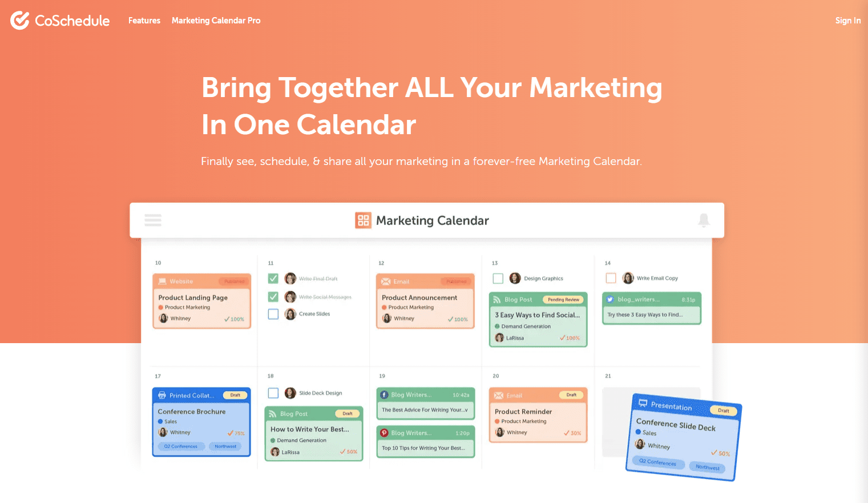This screenshot has width=868, height=503.
Task: Click the Marketing Calendar grid icon
Action: (363, 220)
